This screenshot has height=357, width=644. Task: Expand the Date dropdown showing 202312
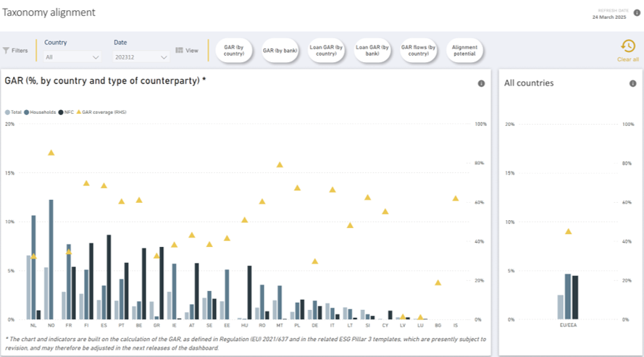pos(141,56)
